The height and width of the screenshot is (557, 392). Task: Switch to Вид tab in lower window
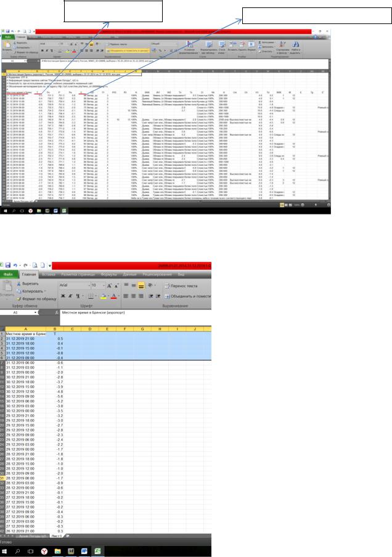[x=181, y=274]
